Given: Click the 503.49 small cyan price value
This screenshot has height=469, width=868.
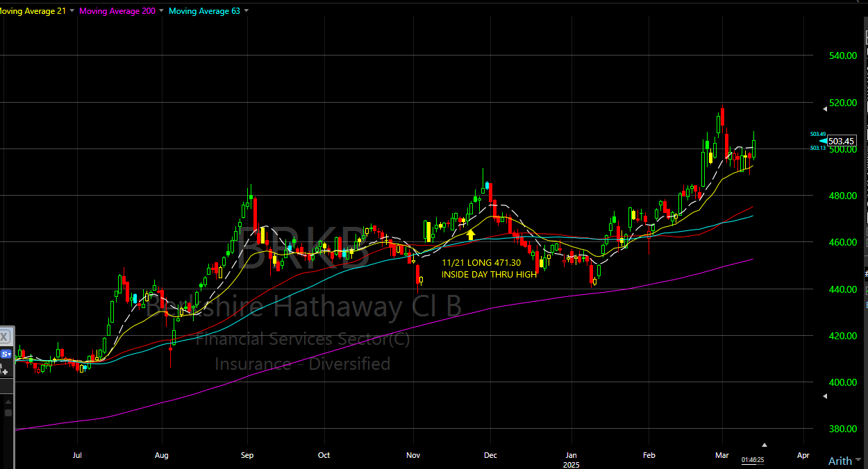Looking at the screenshot, I should tap(818, 134).
